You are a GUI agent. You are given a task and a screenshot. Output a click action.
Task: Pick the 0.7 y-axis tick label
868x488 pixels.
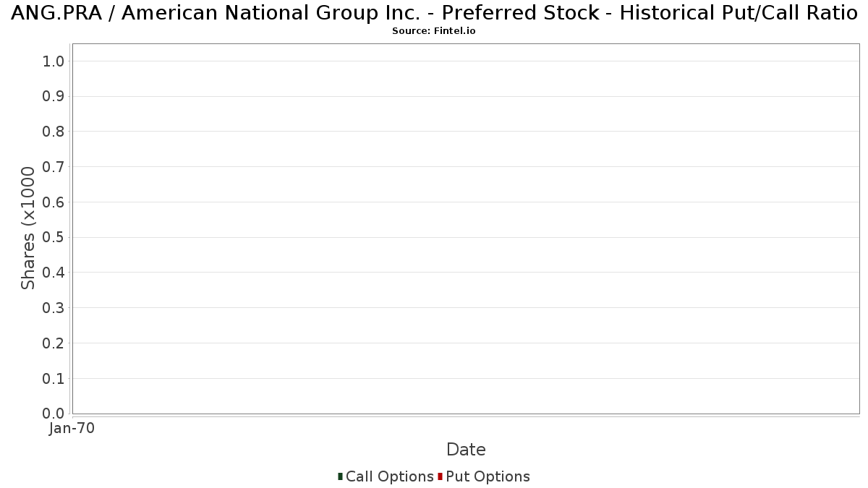point(54,167)
